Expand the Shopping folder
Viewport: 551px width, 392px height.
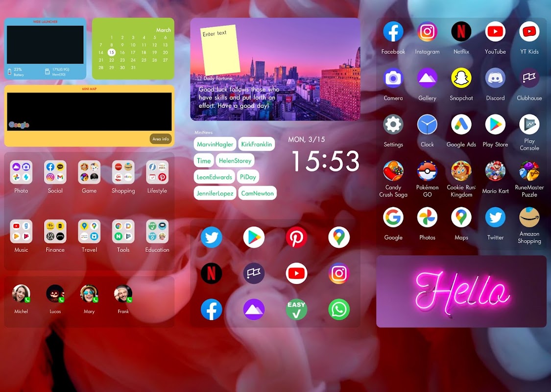[123, 172]
